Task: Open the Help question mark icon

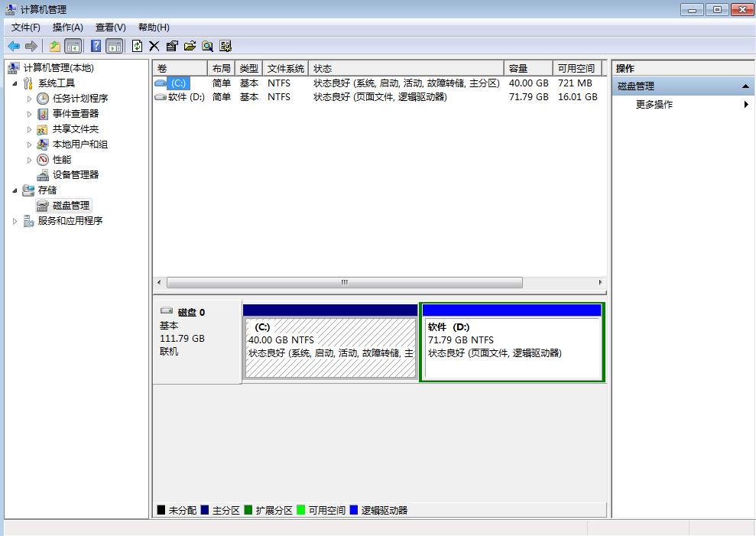Action: pyautogui.click(x=96, y=46)
